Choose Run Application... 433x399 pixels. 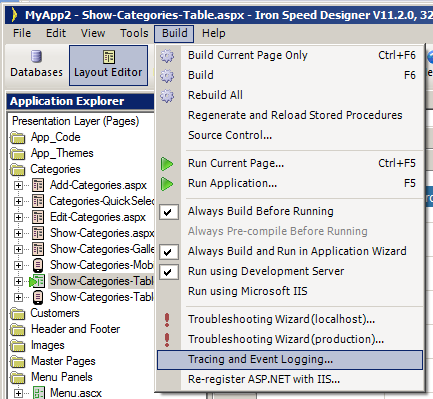point(290,183)
